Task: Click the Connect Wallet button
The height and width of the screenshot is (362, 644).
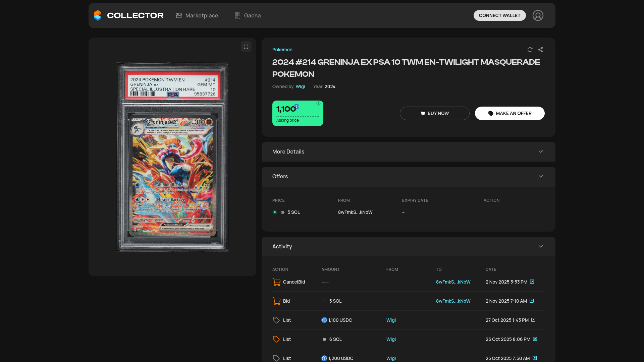Action: click(499, 15)
